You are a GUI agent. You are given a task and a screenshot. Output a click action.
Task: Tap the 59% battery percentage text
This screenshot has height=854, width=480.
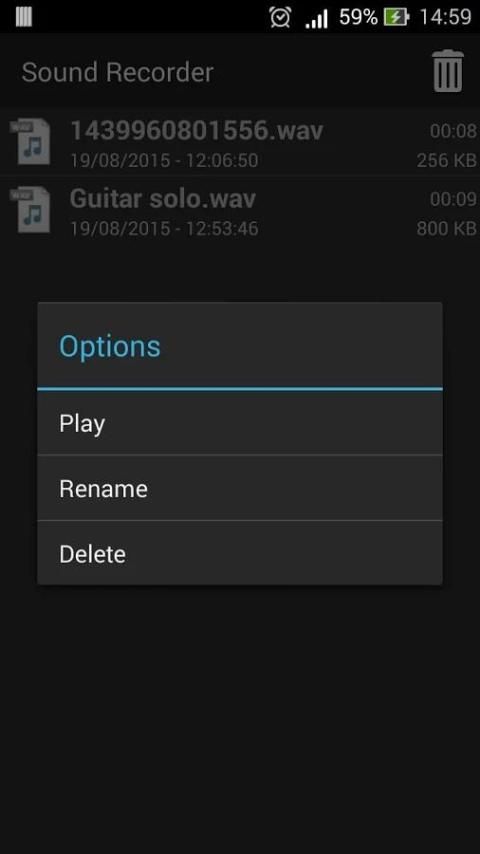pos(358,17)
